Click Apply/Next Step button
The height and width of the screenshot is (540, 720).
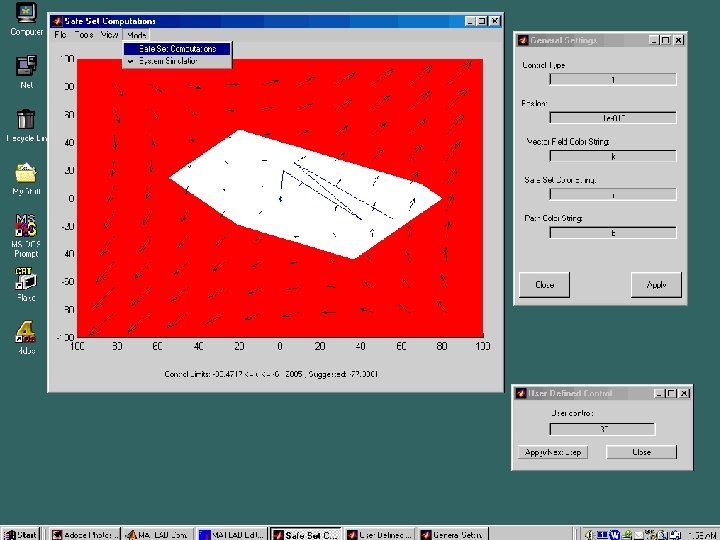[x=553, y=452]
